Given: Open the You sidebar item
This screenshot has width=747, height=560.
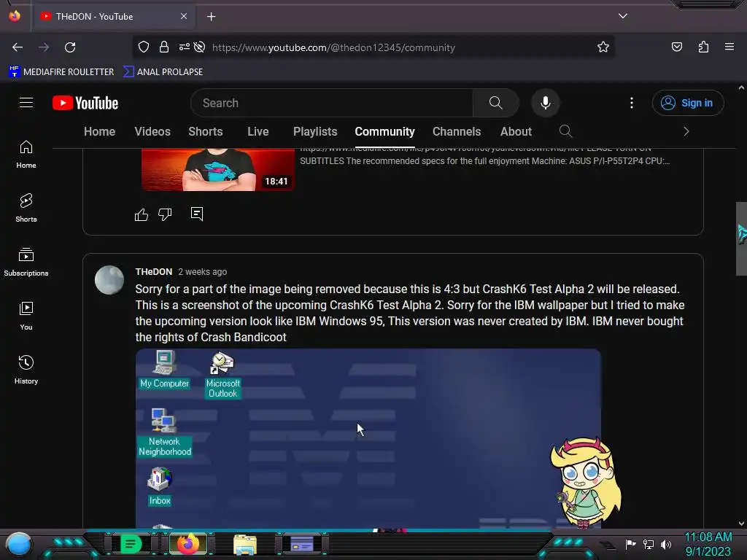Looking at the screenshot, I should tap(26, 316).
